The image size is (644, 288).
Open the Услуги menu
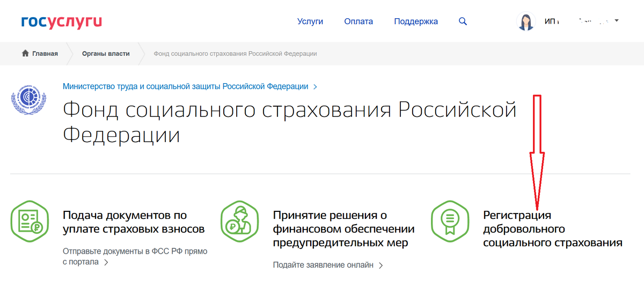[x=310, y=21]
